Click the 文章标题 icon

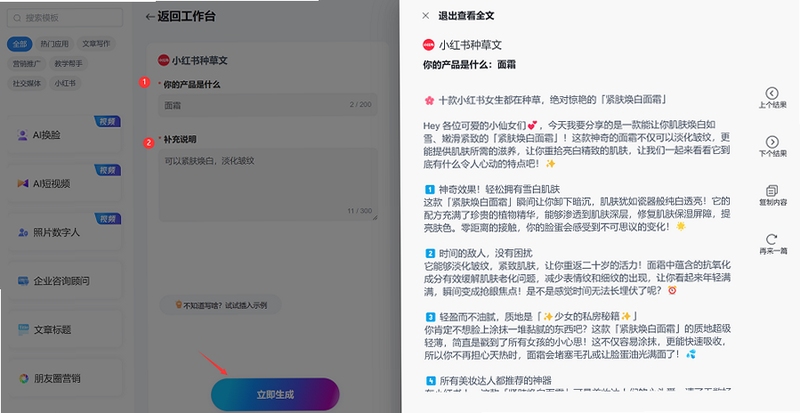click(23, 330)
